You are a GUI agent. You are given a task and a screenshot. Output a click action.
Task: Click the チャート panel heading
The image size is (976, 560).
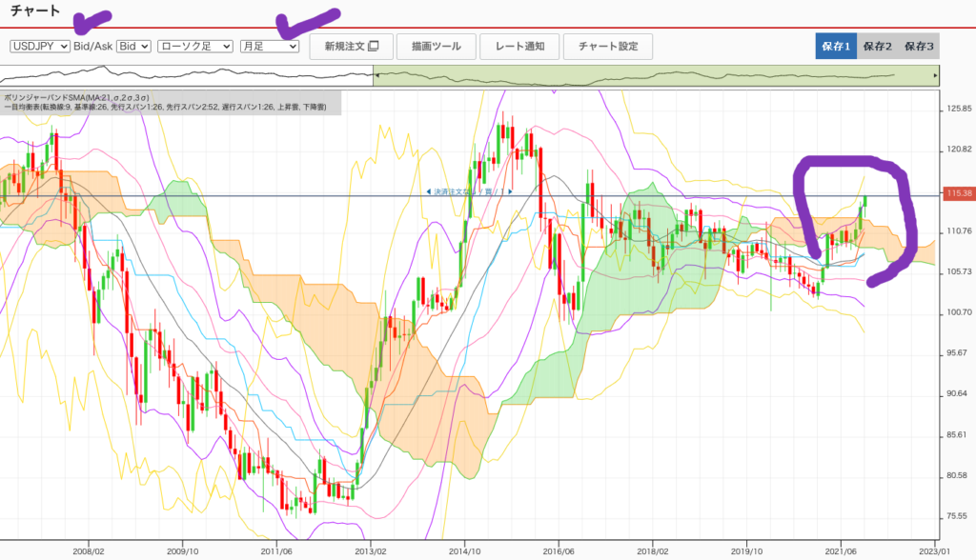35,10
